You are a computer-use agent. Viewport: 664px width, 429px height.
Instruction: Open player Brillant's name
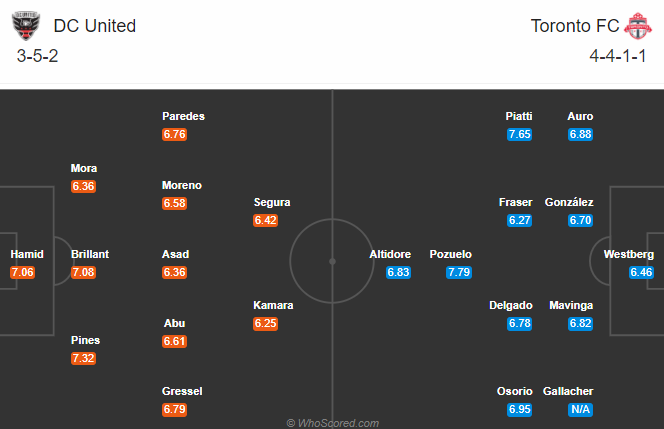pos(90,254)
